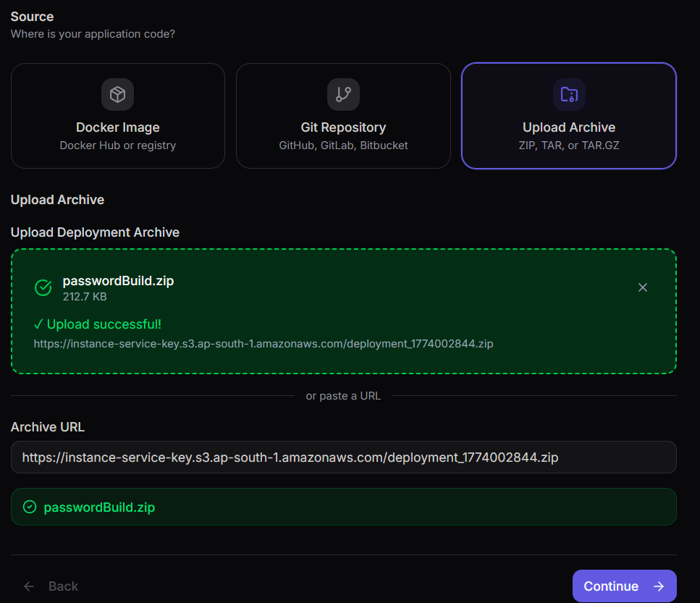Click the 'or paste a URL' divider label

tap(343, 396)
